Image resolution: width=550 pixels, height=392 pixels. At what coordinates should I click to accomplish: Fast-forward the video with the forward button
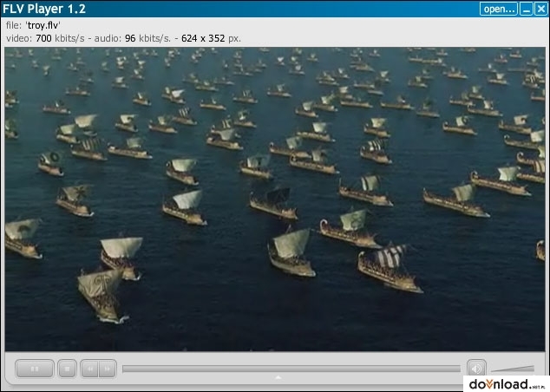coord(108,369)
